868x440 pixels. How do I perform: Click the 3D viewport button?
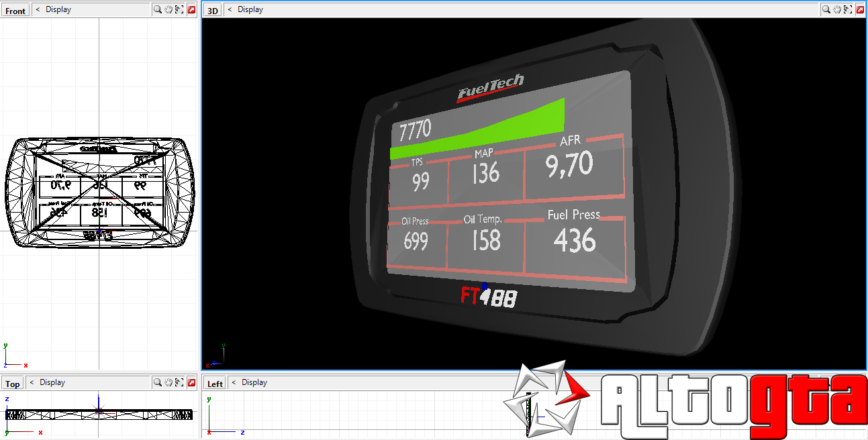tap(211, 9)
